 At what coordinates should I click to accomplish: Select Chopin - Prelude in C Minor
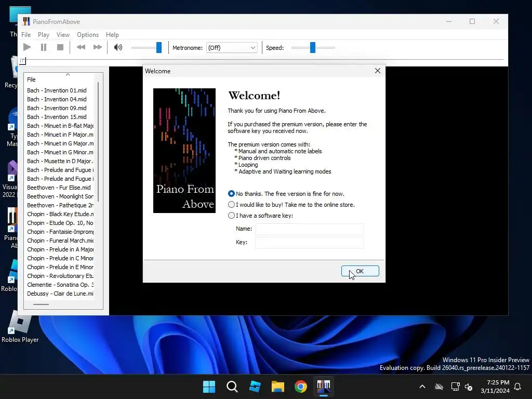point(60,258)
